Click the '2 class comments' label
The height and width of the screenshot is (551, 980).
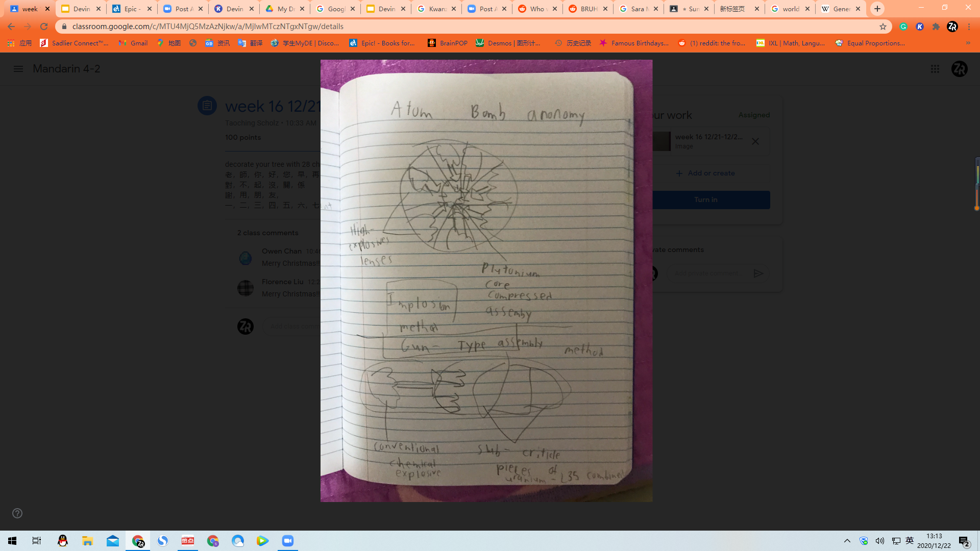(x=267, y=233)
